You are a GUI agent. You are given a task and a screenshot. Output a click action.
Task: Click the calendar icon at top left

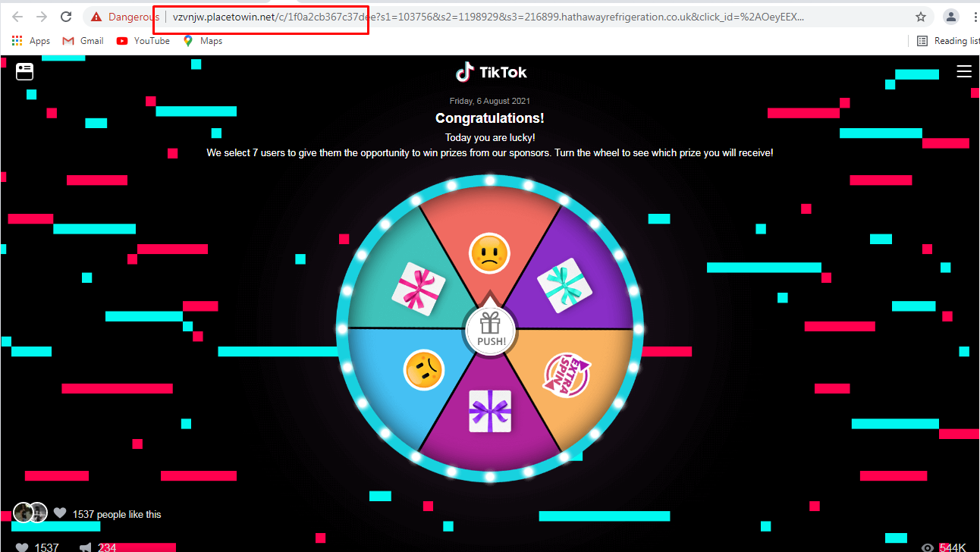[24, 71]
